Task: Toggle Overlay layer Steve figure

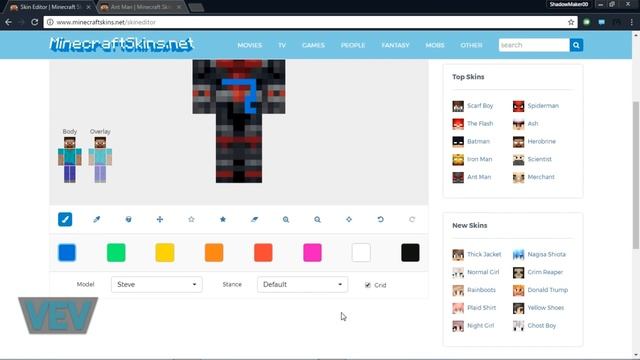Action: 100,160
